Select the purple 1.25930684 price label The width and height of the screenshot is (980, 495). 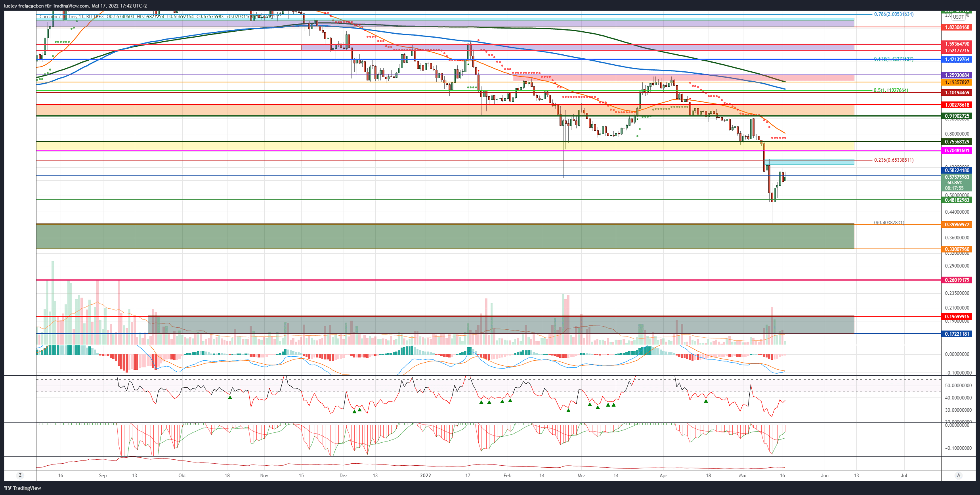[x=956, y=75]
